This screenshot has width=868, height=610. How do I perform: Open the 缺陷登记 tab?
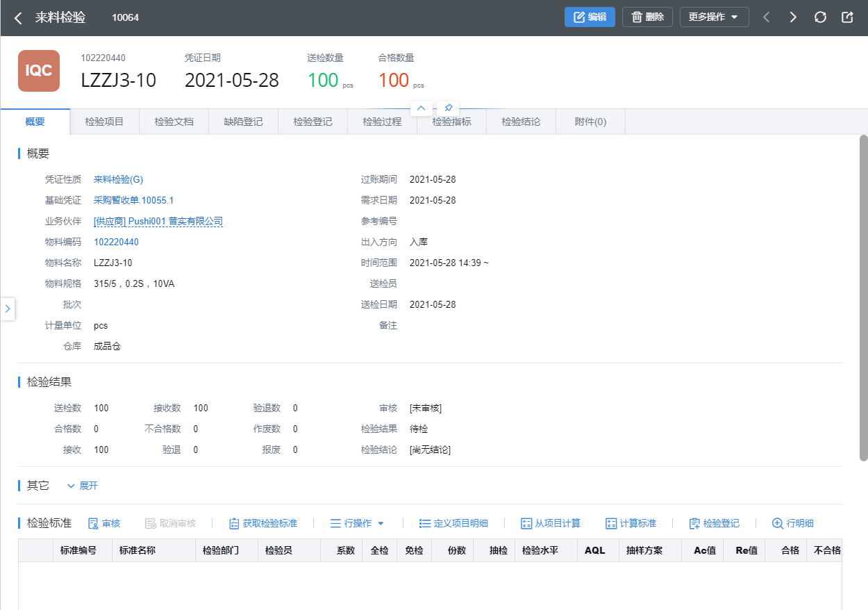click(244, 122)
